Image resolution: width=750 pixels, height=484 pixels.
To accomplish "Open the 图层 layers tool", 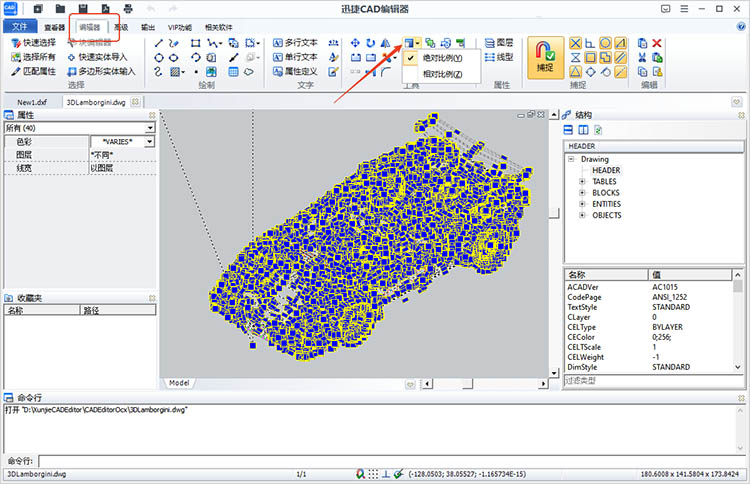I will [496, 44].
